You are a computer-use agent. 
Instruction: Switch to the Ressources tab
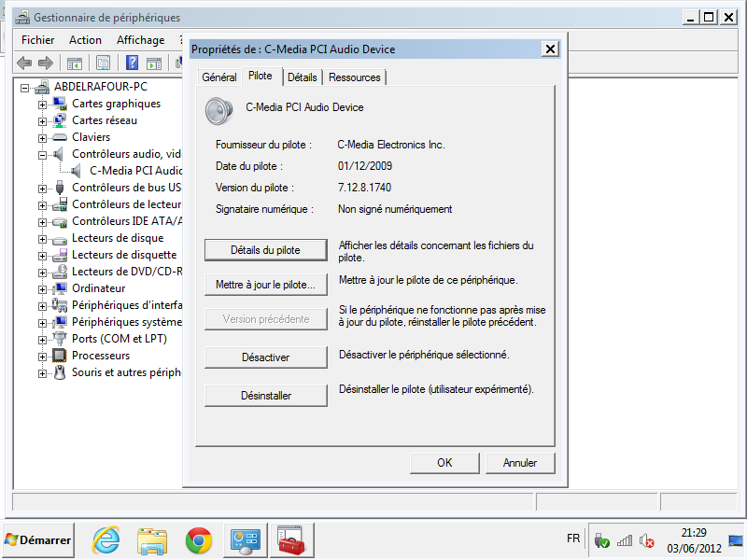[x=355, y=77]
